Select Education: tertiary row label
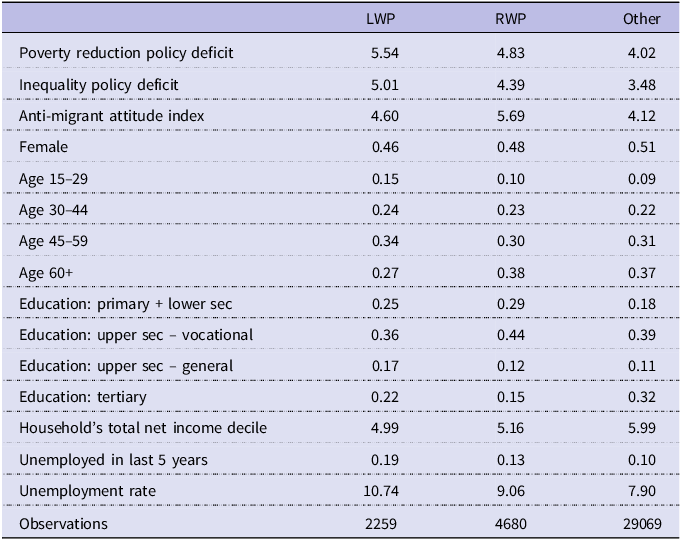The image size is (681, 540). pyautogui.click(x=83, y=397)
